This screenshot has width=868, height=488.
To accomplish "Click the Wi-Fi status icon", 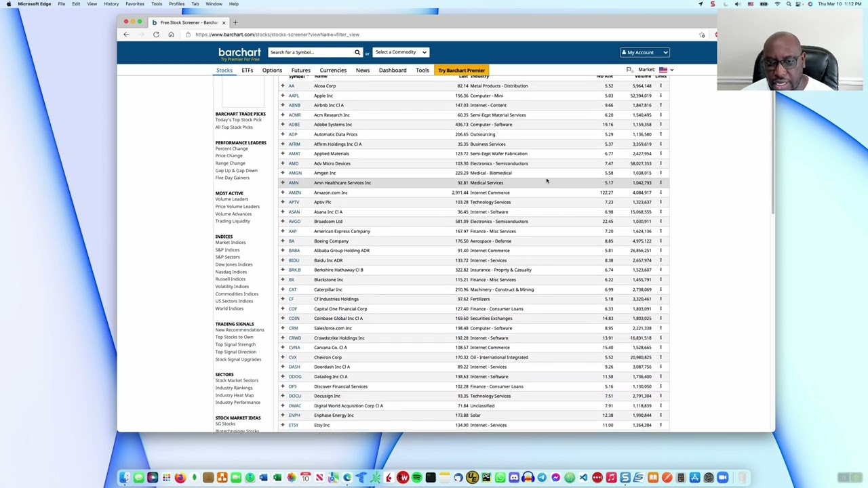I will coord(777,4).
